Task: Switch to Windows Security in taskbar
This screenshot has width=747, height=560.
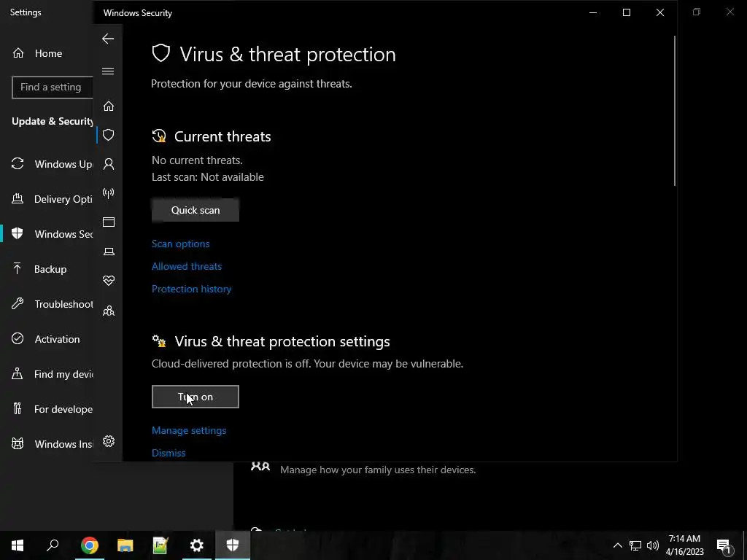Action: (233, 545)
